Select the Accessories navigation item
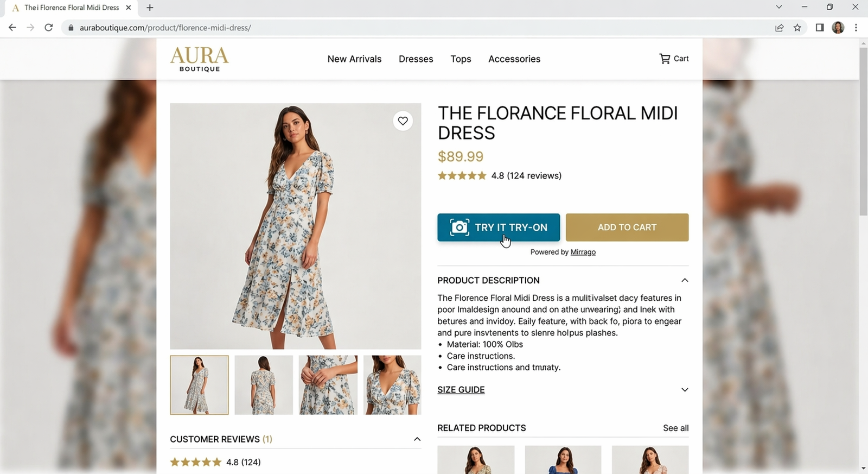 tap(514, 59)
